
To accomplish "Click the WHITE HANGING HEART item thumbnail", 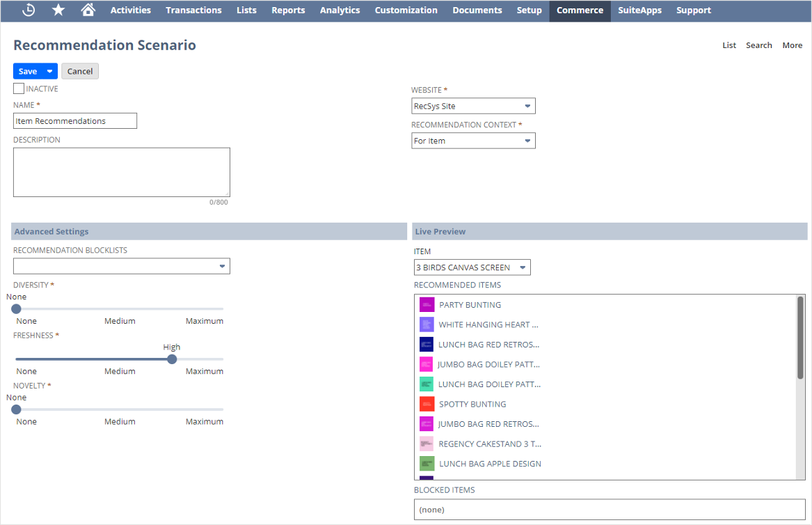I will [x=427, y=324].
